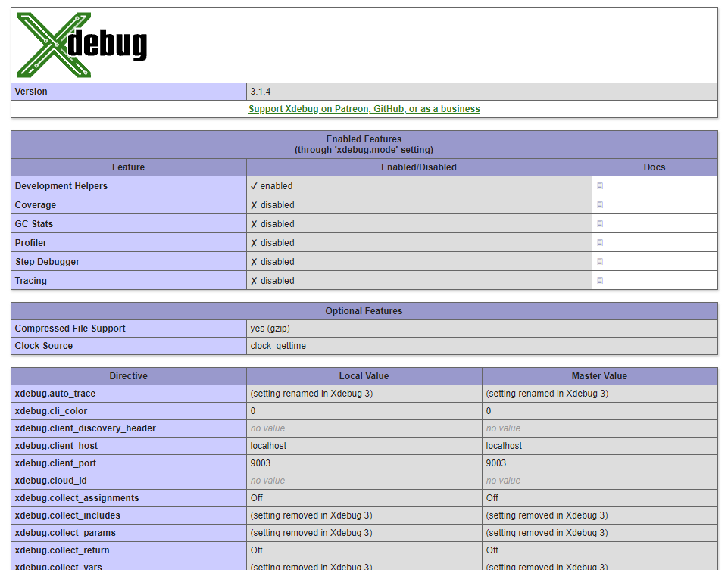Click the Master Value column header
Viewport: 728px width, 570px height.
pyautogui.click(x=599, y=376)
